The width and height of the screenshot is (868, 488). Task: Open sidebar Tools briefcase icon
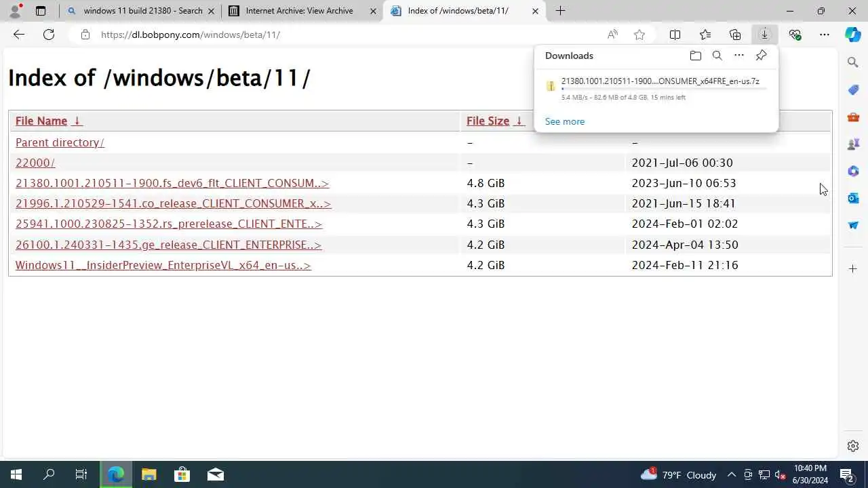coord(853,117)
